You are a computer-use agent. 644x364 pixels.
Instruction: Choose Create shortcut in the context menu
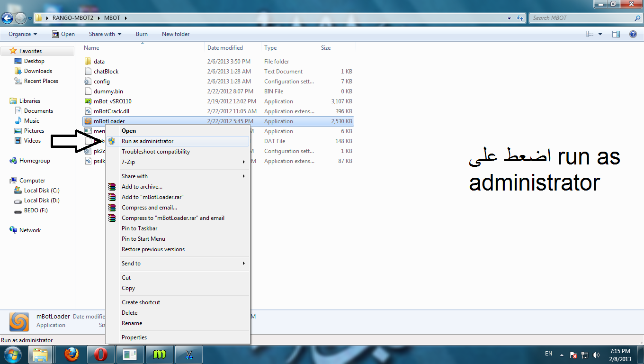point(178,302)
